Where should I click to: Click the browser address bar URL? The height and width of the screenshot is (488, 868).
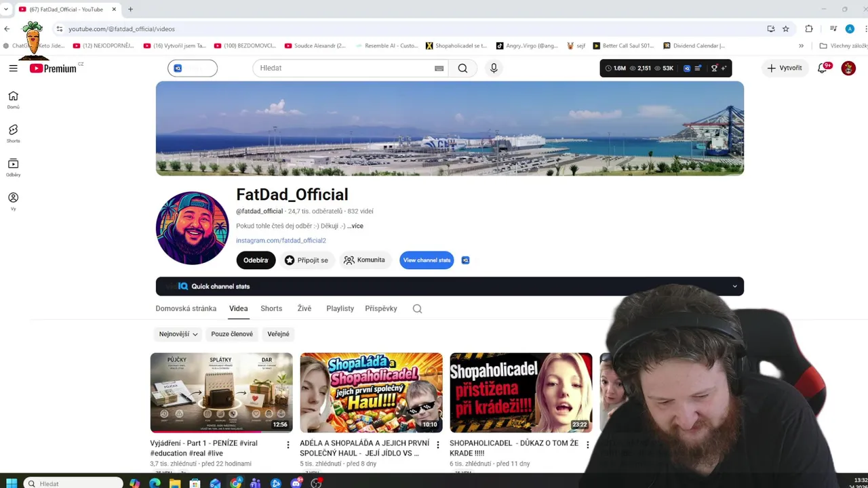click(121, 29)
